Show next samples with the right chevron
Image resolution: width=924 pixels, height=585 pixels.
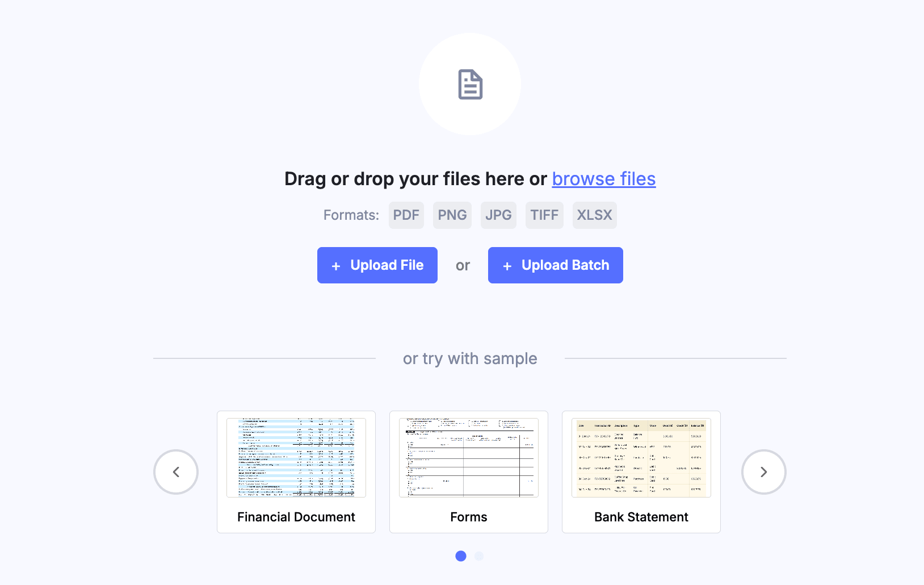tap(764, 472)
